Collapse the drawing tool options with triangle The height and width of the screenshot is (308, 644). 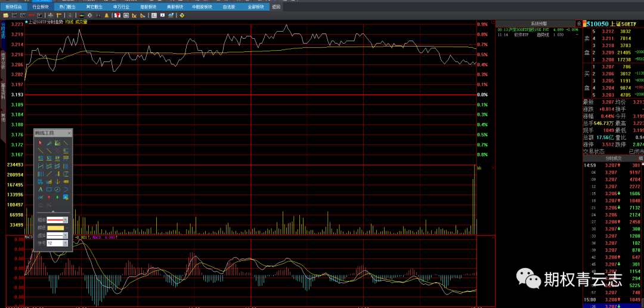(53, 211)
